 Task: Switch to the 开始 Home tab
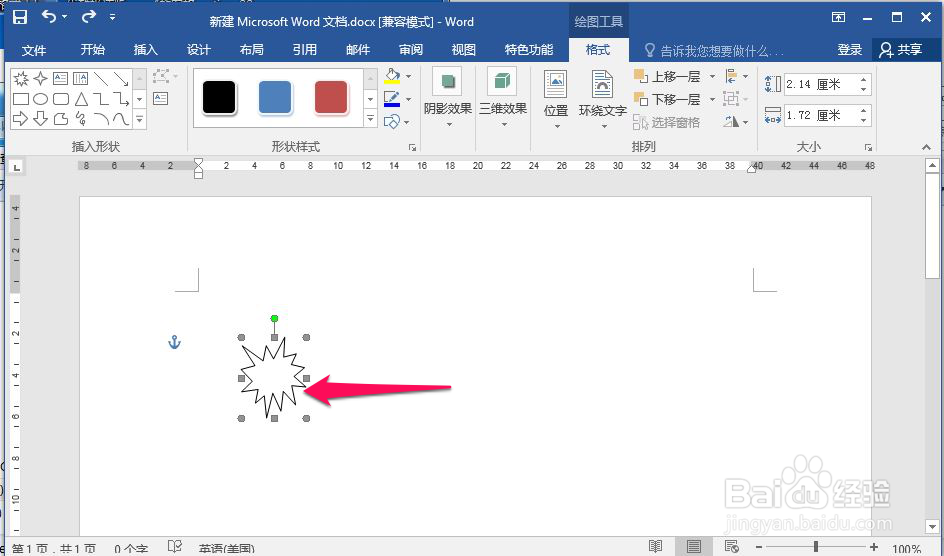[x=93, y=50]
